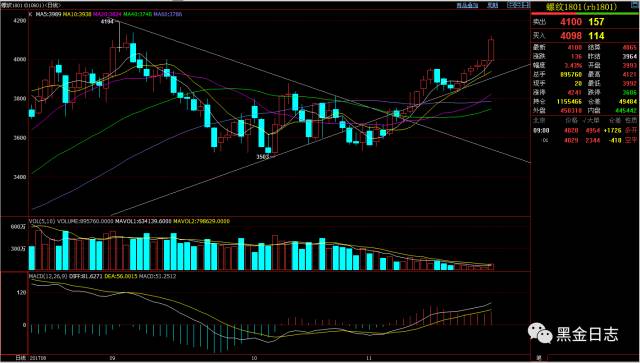Click the latest tall red candlestick

pyautogui.click(x=491, y=50)
